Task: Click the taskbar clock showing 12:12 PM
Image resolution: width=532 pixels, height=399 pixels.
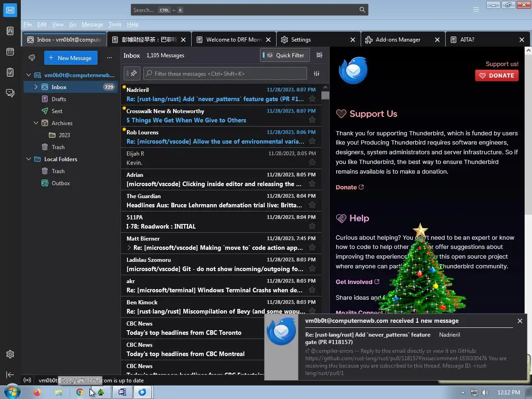Action: pyautogui.click(x=508, y=392)
